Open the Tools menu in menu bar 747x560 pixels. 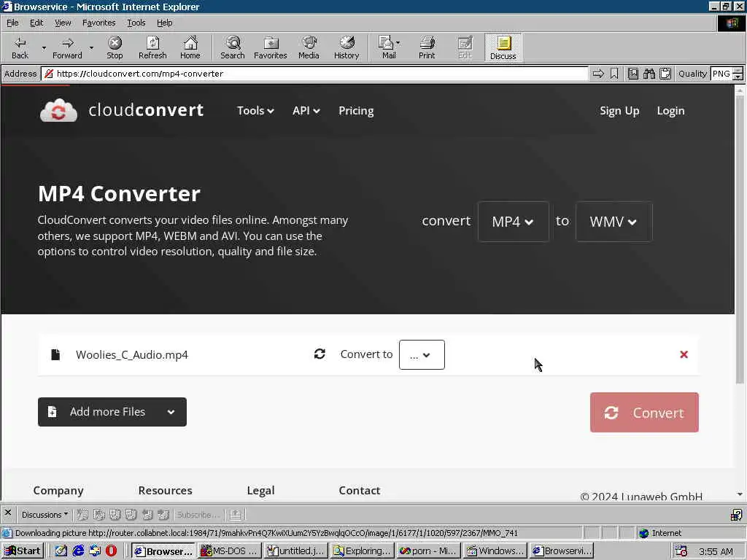click(136, 23)
